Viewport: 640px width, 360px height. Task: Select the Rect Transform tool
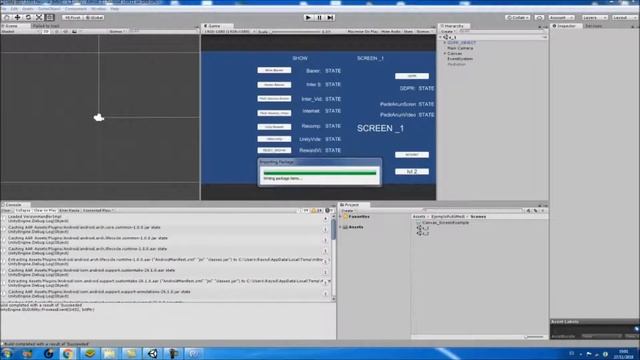[50, 18]
